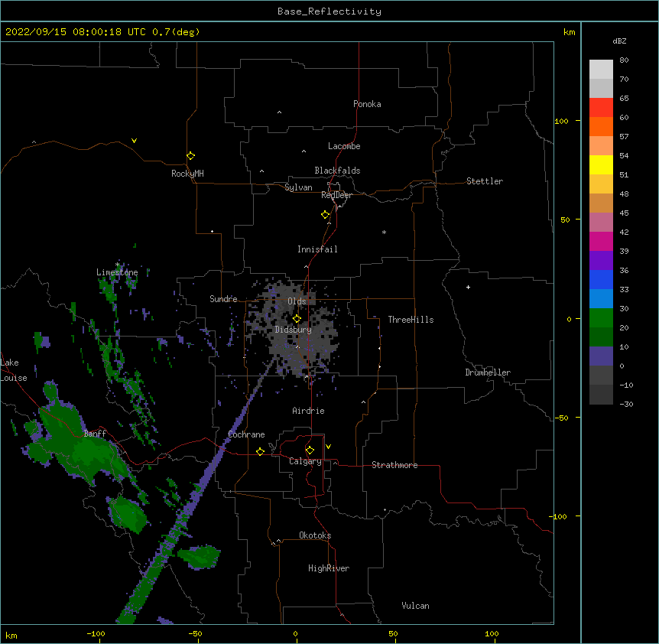Image resolution: width=659 pixels, height=644 pixels.
Task: Click the RedDeer city label
Action: pos(336,195)
